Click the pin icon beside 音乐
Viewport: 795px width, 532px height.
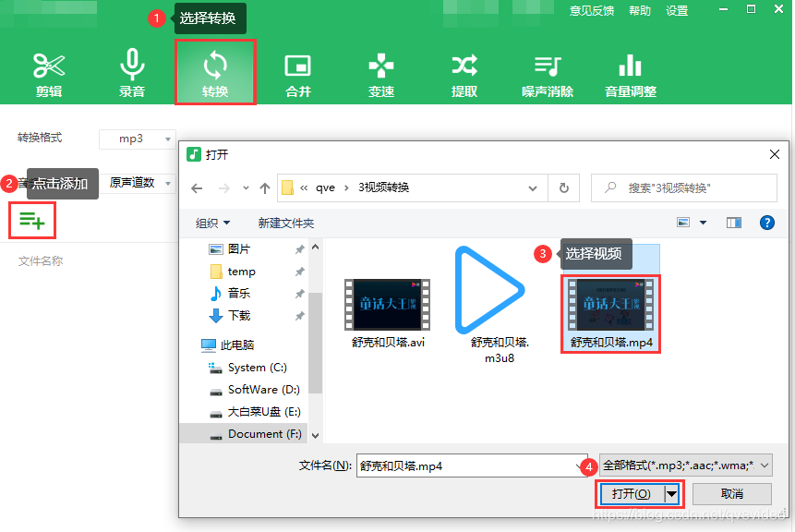pos(300,294)
